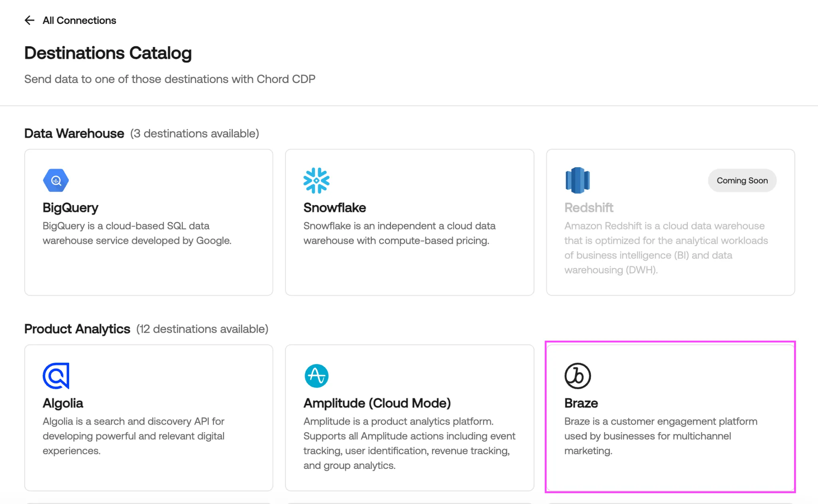The height and width of the screenshot is (504, 818).
Task: Click the Product Analytics section heading
Action: tap(77, 329)
